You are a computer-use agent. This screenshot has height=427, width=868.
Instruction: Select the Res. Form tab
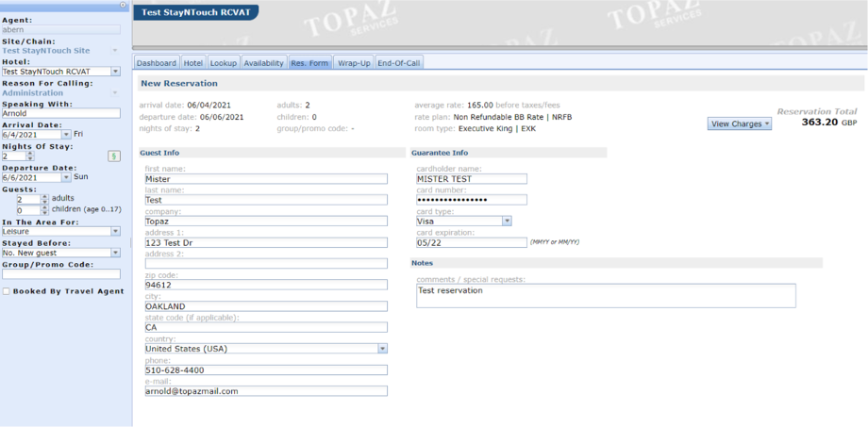pyautogui.click(x=309, y=63)
